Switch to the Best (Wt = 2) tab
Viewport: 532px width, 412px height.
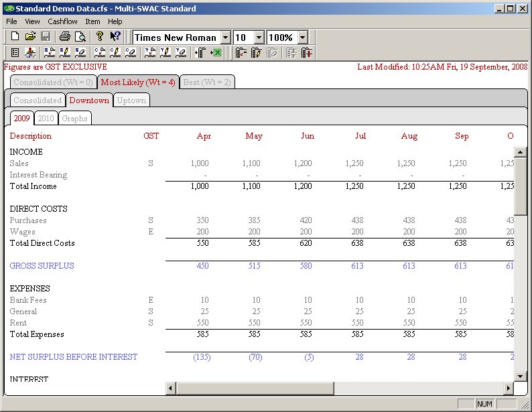coord(207,82)
